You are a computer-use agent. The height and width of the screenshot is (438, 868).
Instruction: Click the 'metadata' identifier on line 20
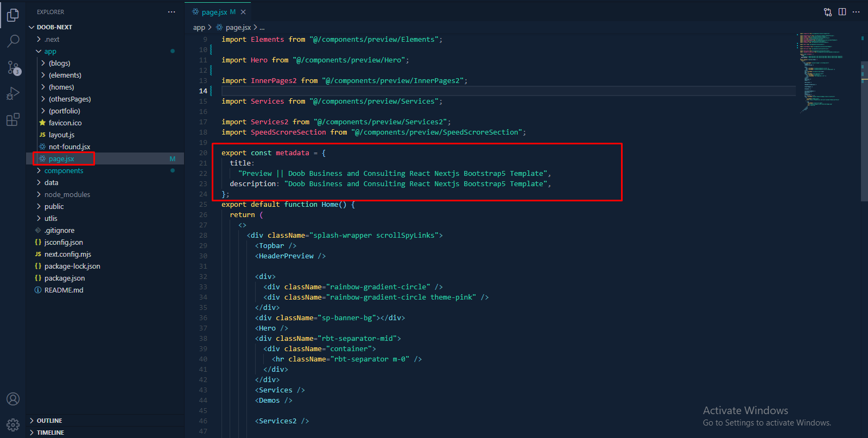point(293,153)
